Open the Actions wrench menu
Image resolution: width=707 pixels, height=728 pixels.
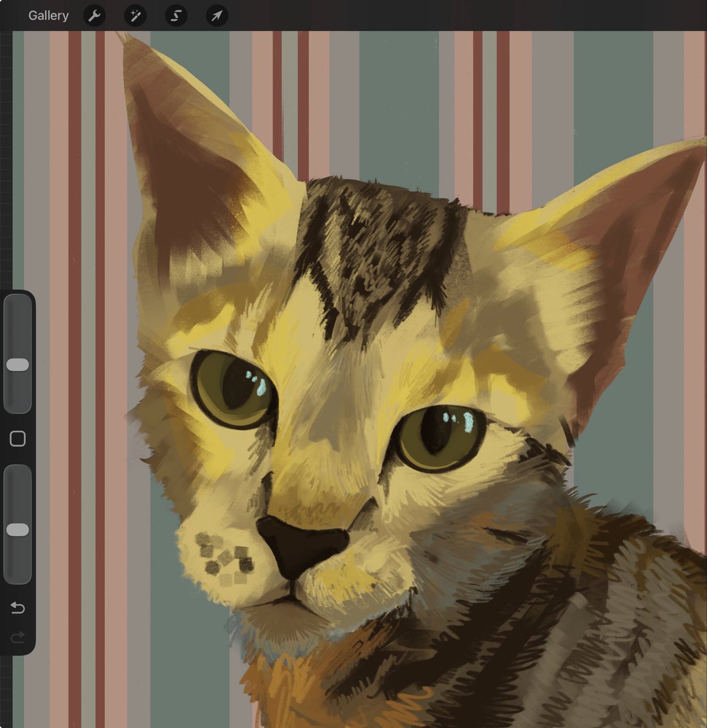coord(94,16)
